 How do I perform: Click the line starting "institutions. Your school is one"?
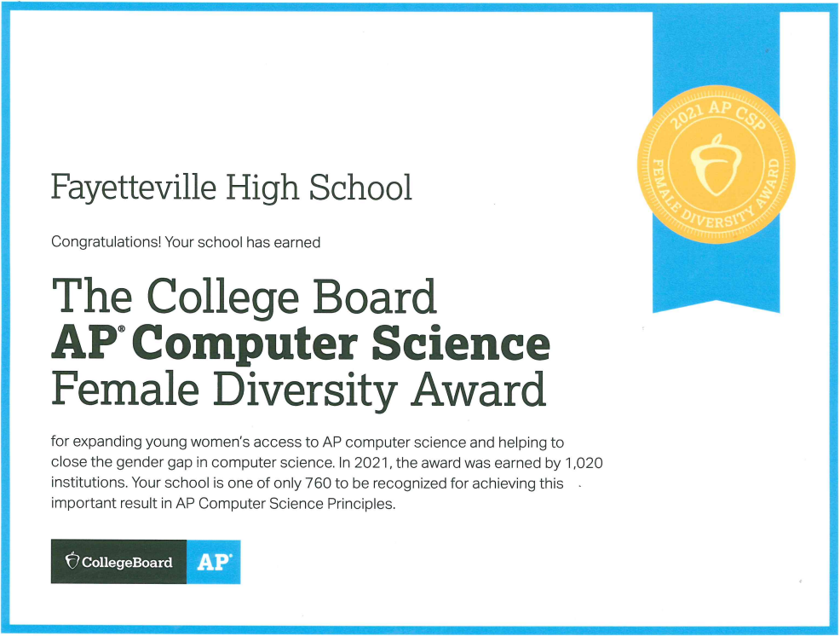tap(308, 483)
